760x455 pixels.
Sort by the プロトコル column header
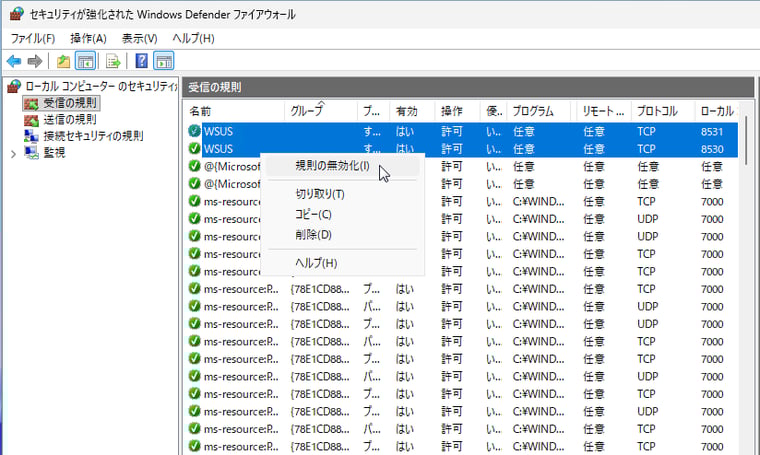coord(663,111)
